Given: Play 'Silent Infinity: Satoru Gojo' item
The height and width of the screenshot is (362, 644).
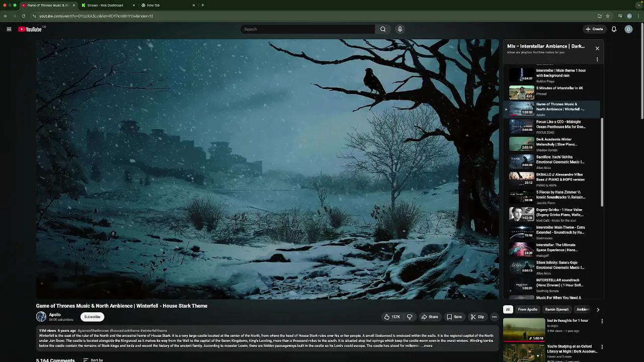Looking at the screenshot, I should pos(552,267).
